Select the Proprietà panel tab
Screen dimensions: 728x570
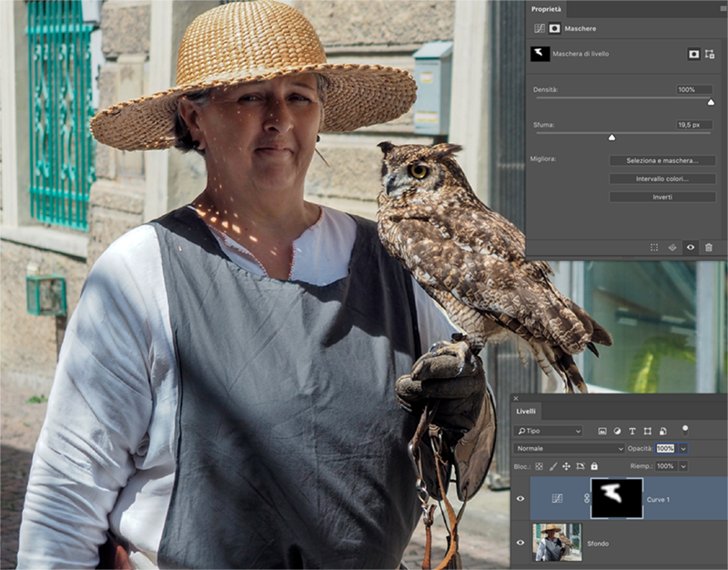[x=547, y=7]
